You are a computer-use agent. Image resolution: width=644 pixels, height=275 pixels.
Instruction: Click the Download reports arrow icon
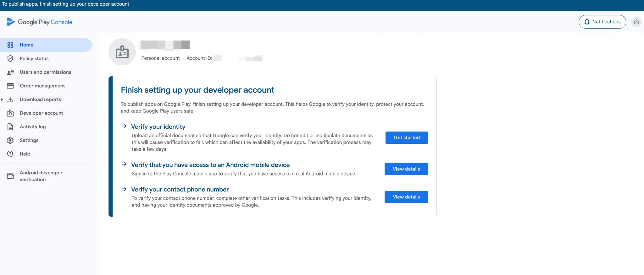[x=10, y=100]
